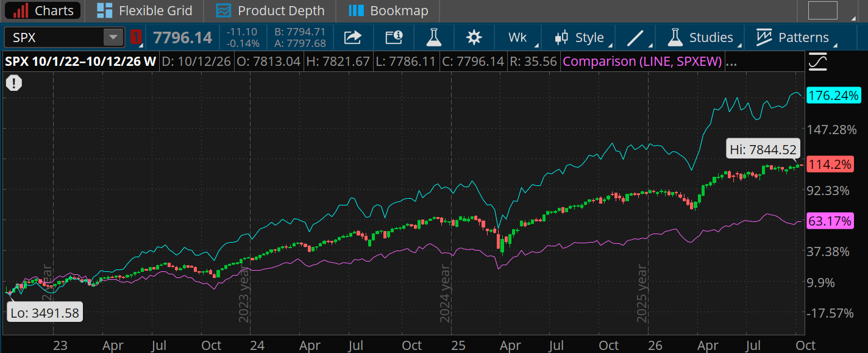Click the SPX symbol input field
868x353 pixels.
coord(54,38)
